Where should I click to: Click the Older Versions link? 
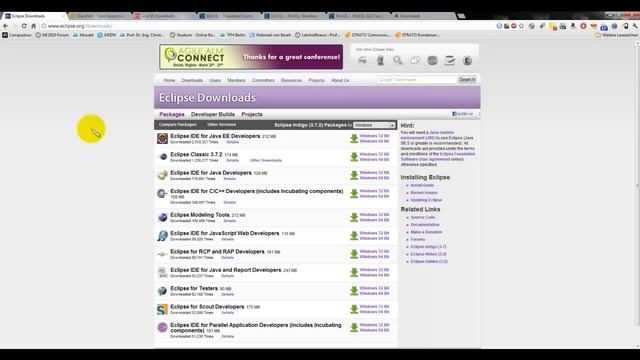point(221,124)
